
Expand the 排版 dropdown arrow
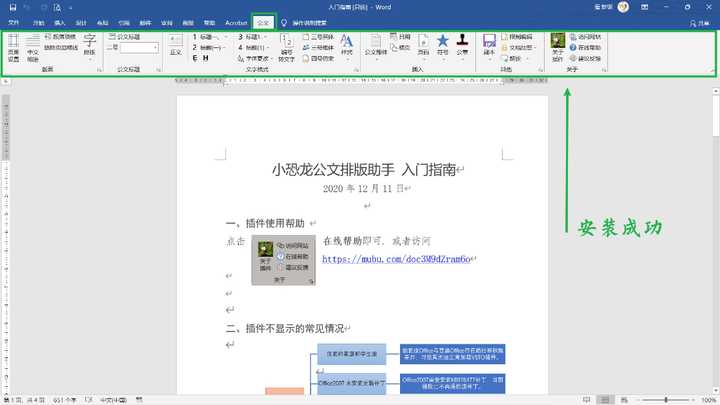pyautogui.click(x=90, y=59)
